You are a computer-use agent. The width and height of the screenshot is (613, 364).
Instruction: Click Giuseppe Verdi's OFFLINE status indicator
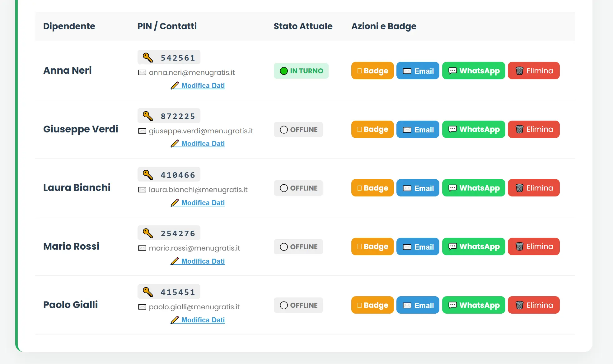[x=298, y=130]
